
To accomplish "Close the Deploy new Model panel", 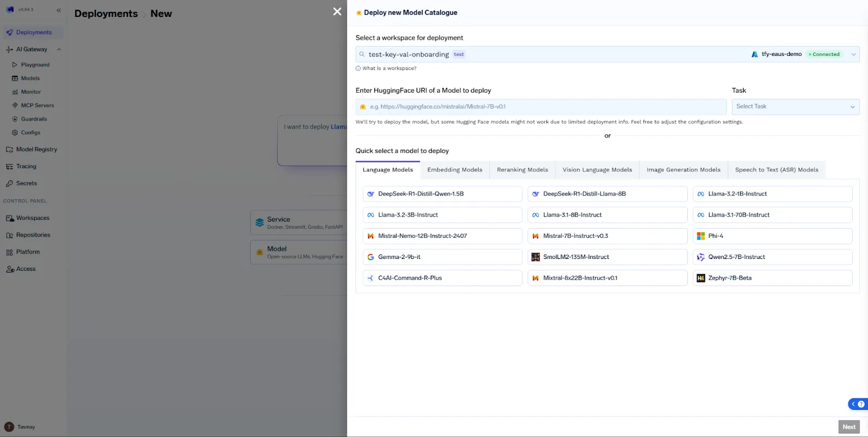I will point(337,11).
